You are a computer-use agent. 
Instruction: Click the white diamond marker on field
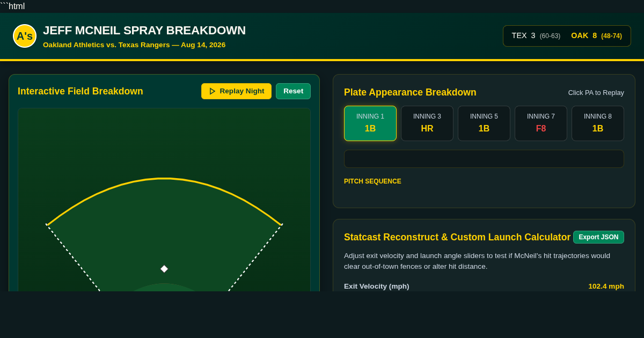(x=164, y=269)
